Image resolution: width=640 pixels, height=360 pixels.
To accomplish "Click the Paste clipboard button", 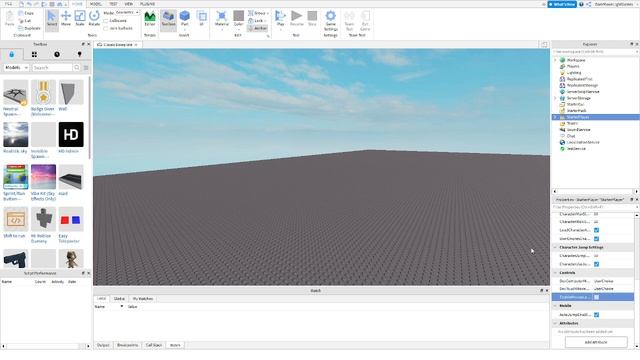I will [9, 19].
